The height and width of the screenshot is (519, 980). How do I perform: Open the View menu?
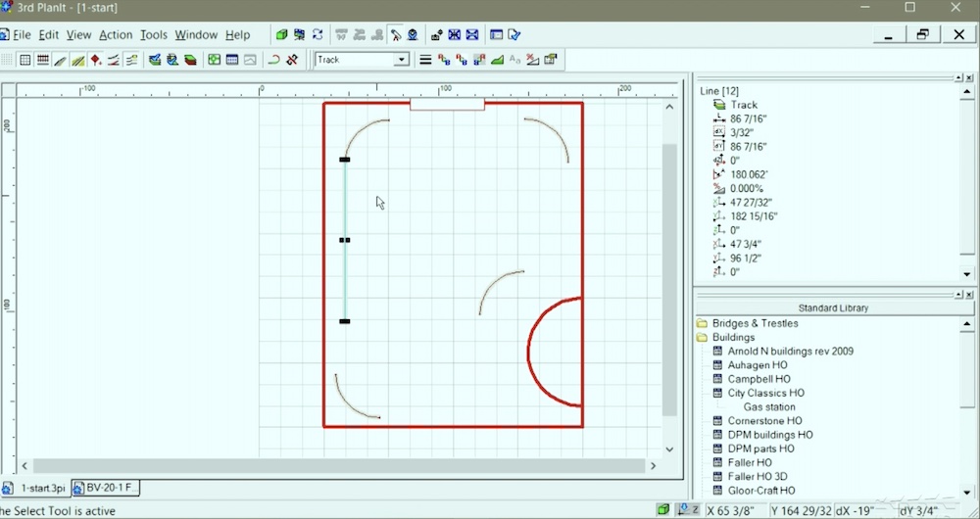click(x=78, y=35)
